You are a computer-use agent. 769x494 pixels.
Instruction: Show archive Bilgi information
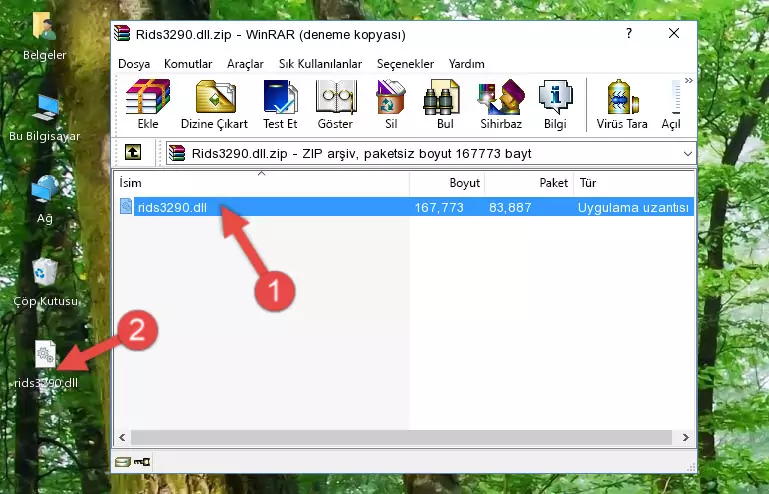tap(555, 104)
